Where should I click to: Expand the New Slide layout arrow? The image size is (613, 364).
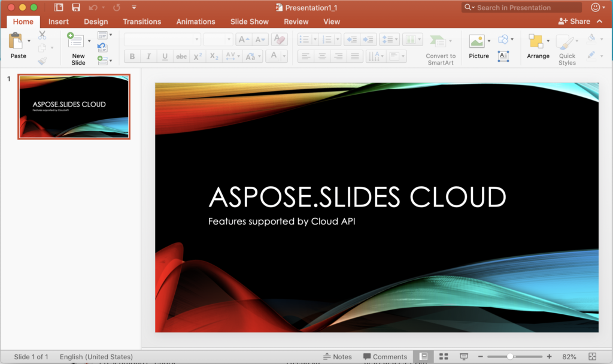coord(89,41)
